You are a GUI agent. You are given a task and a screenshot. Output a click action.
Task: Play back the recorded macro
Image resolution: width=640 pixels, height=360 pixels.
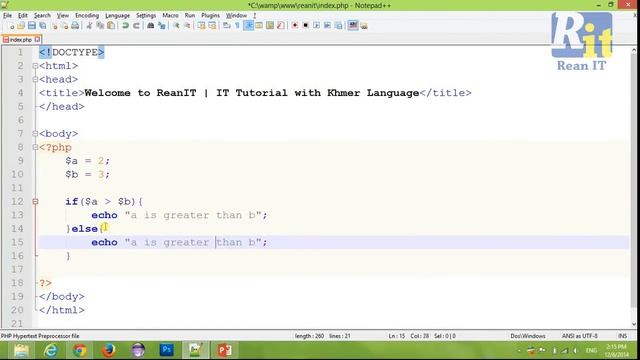click(316, 26)
